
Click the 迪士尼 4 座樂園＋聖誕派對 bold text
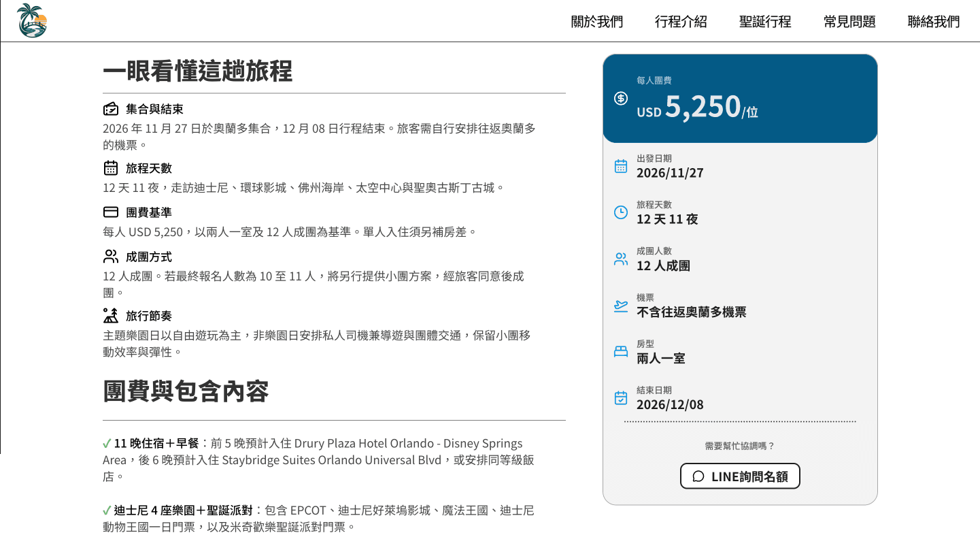tap(184, 510)
